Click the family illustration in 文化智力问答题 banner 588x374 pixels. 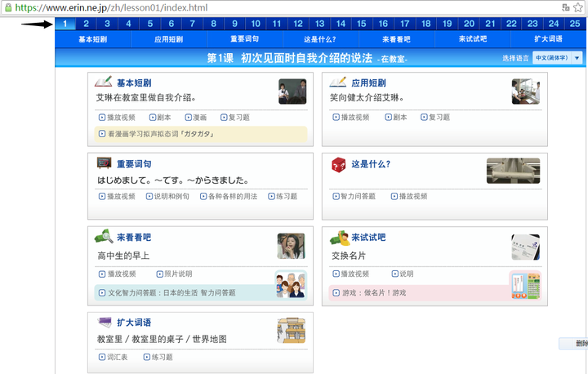click(291, 285)
